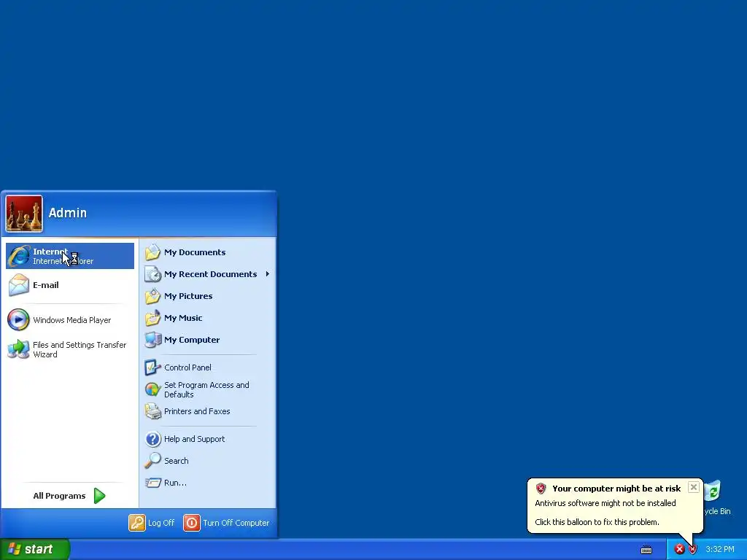This screenshot has width=747, height=560.
Task: Select the Search menu entry text
Action: (177, 461)
